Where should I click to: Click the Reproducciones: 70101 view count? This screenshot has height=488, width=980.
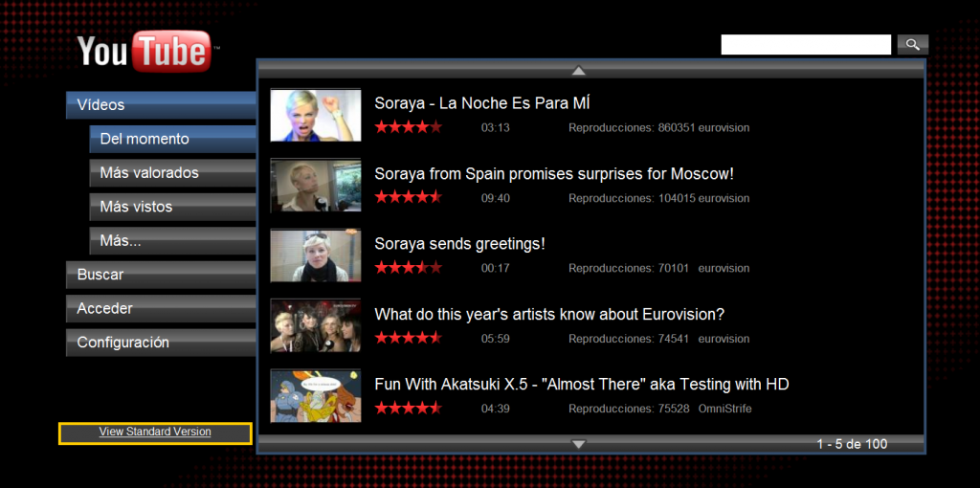(629, 269)
